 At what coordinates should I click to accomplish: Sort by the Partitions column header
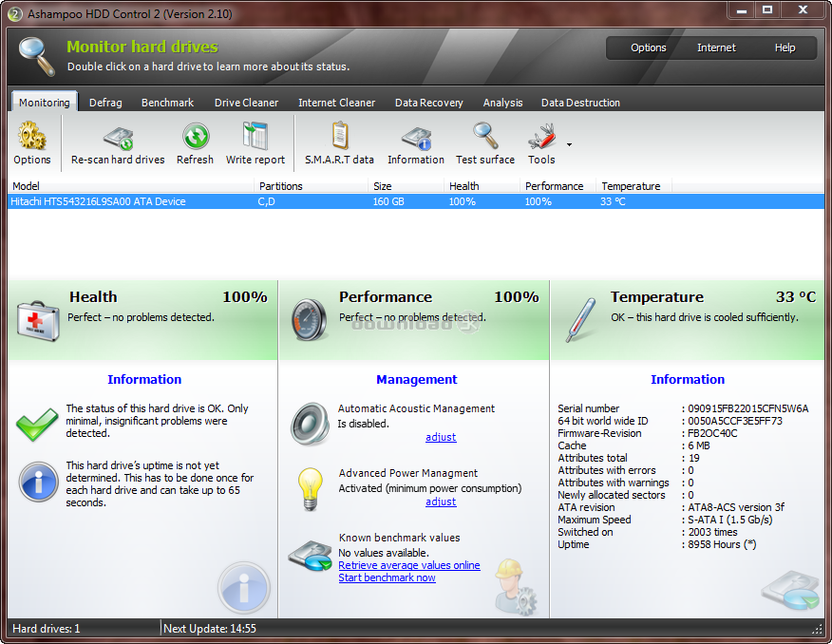[312, 186]
